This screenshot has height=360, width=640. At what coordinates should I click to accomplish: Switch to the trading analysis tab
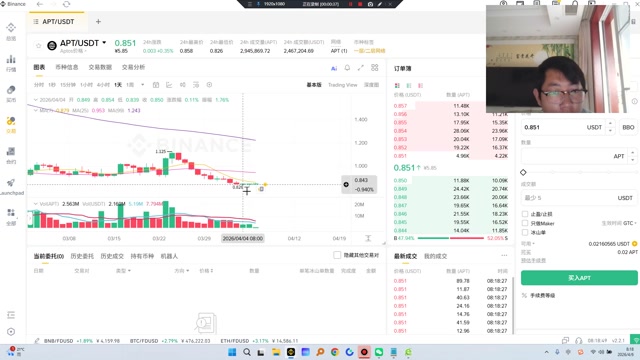(133, 67)
